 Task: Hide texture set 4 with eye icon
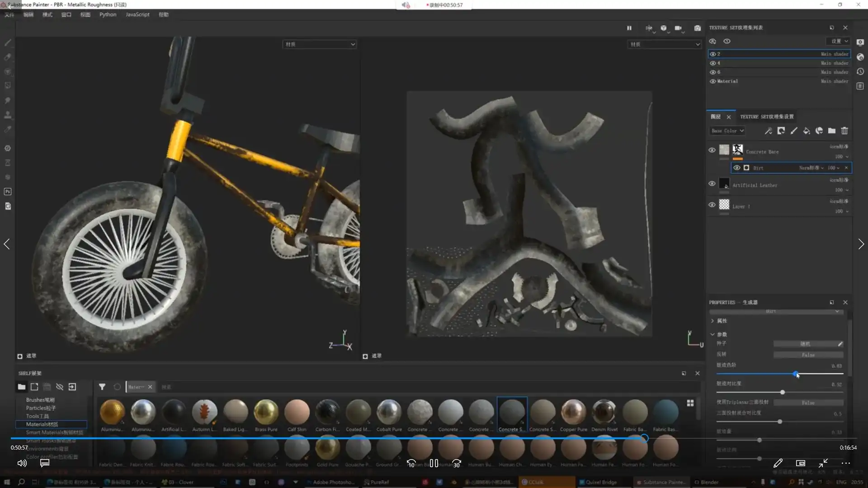pyautogui.click(x=713, y=63)
